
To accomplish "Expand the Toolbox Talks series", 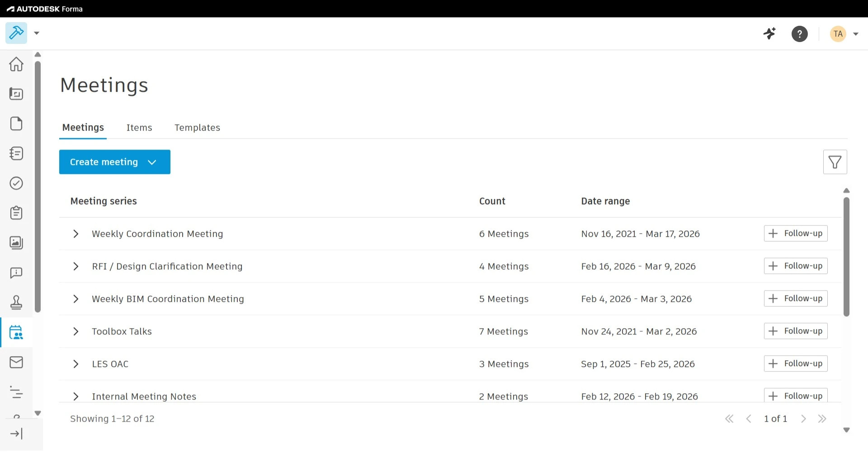I will tap(76, 331).
